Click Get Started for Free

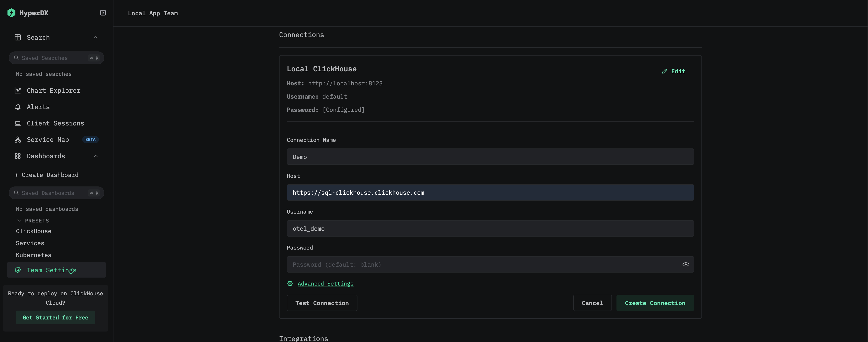[55, 317]
